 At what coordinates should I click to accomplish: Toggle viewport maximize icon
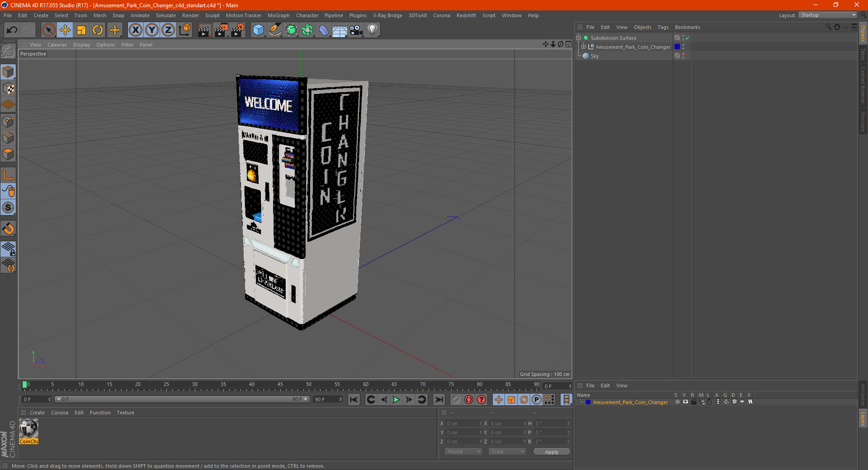568,44
